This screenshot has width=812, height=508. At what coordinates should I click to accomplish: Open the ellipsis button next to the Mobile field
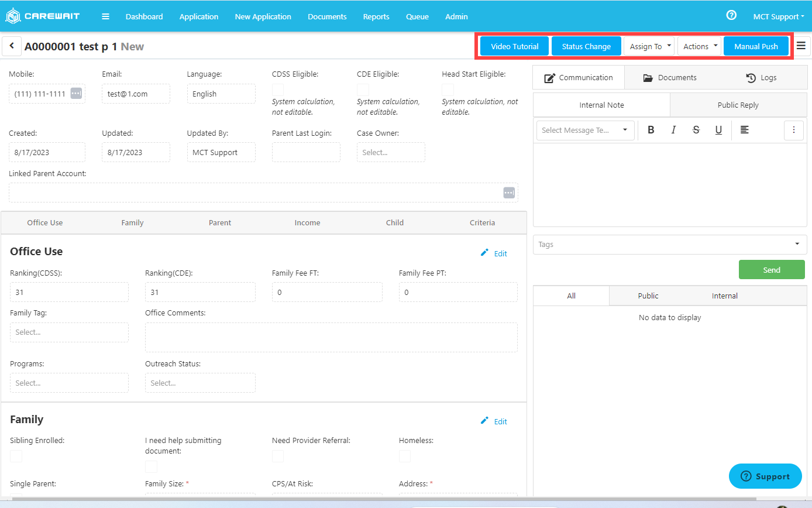point(77,94)
